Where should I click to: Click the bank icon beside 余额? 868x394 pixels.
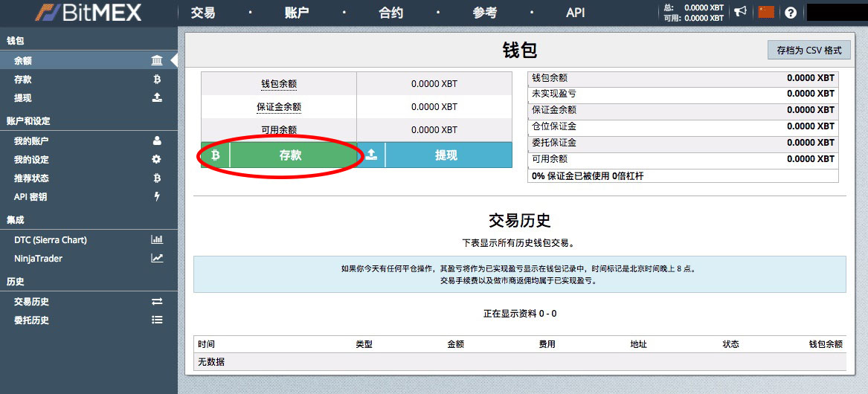pyautogui.click(x=157, y=61)
